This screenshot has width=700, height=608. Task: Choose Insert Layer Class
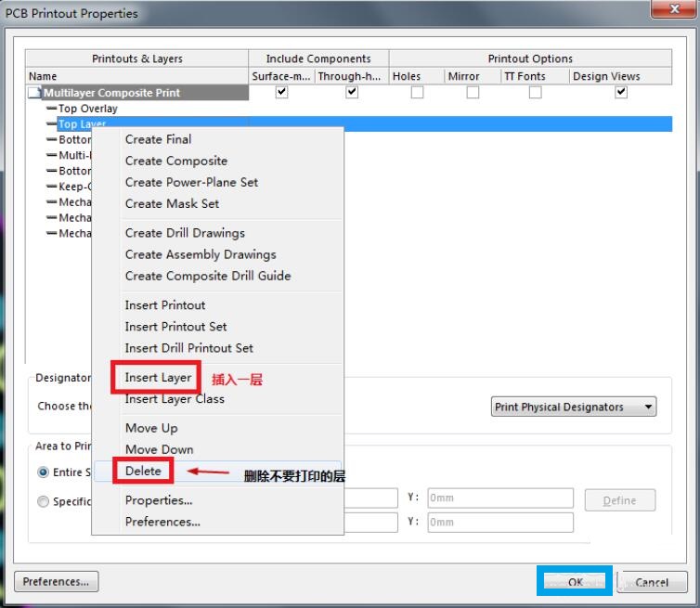point(175,399)
